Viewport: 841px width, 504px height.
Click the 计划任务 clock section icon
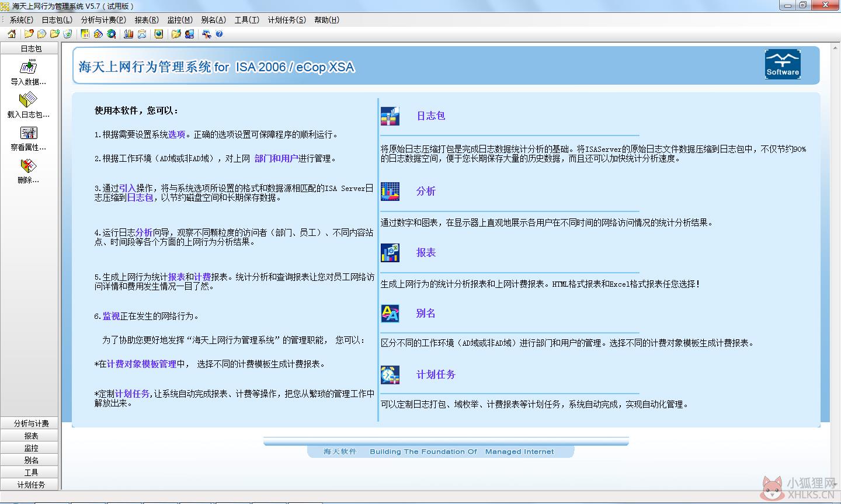(x=390, y=375)
